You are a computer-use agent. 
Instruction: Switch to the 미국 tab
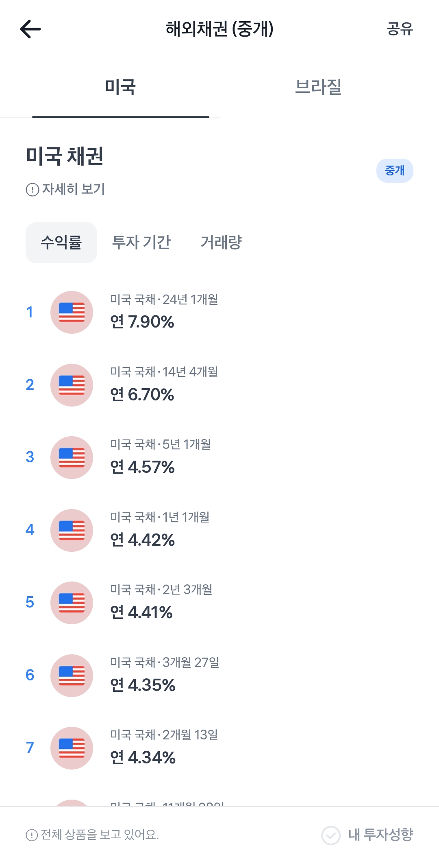click(120, 87)
